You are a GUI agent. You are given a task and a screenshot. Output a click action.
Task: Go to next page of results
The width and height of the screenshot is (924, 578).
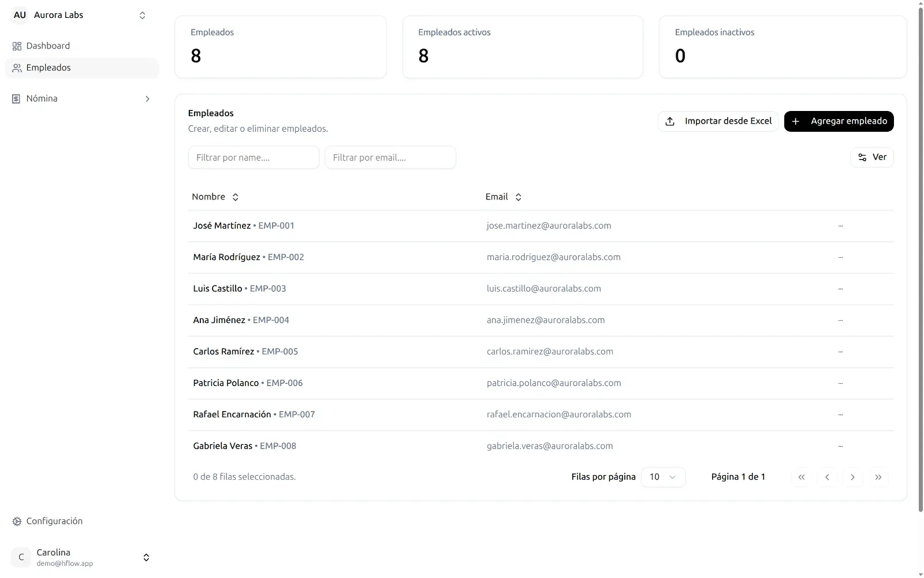click(852, 477)
